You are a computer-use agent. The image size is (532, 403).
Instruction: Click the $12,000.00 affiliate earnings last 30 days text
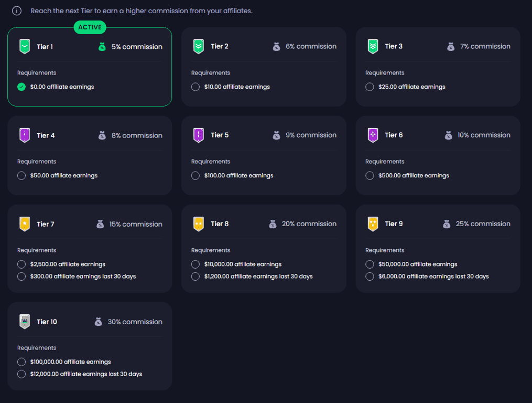[86, 374]
